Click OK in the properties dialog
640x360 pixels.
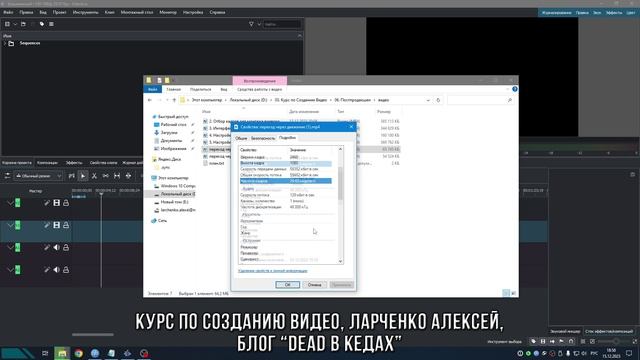coord(287,284)
